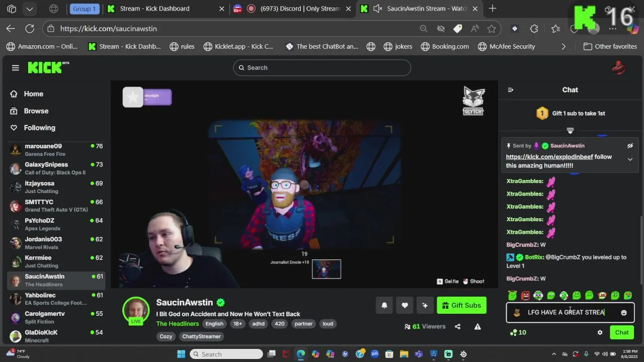This screenshot has height=362, width=644.
Task: Click the English tag
Action: coord(214,324)
